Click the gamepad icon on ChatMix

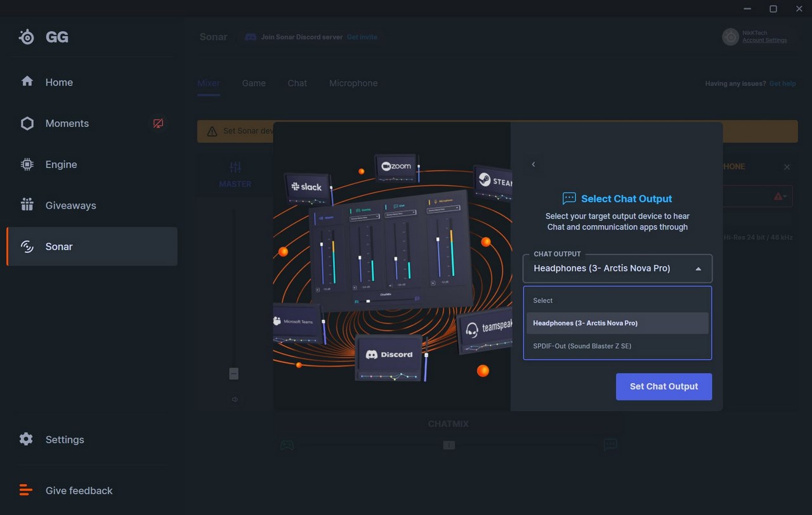pos(287,445)
